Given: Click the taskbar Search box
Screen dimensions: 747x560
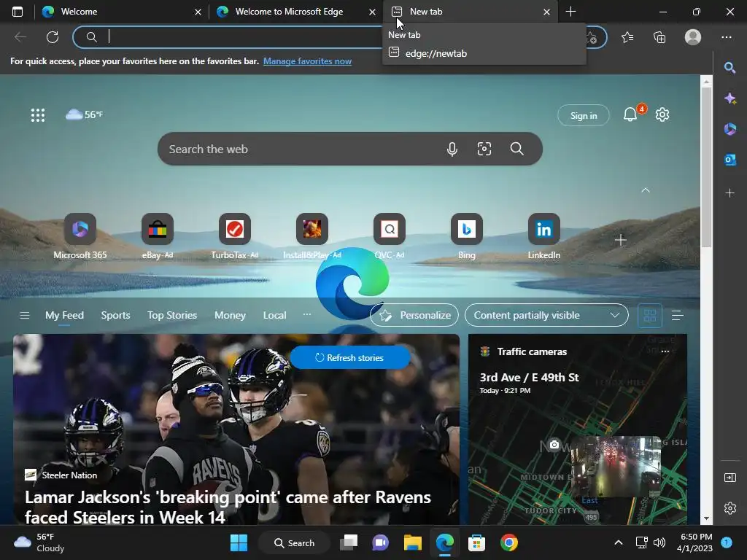Looking at the screenshot, I should [x=295, y=542].
